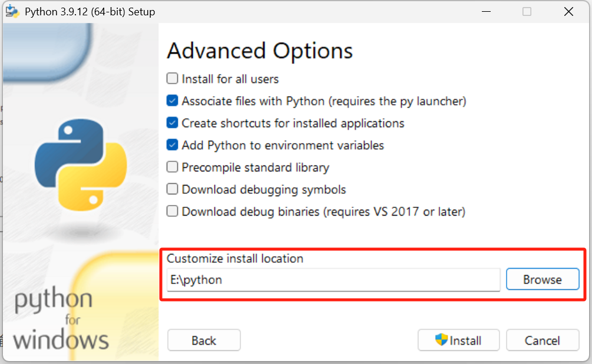The image size is (592, 364).
Task: Uncheck 'Add Python to environment variables'
Action: 172,145
